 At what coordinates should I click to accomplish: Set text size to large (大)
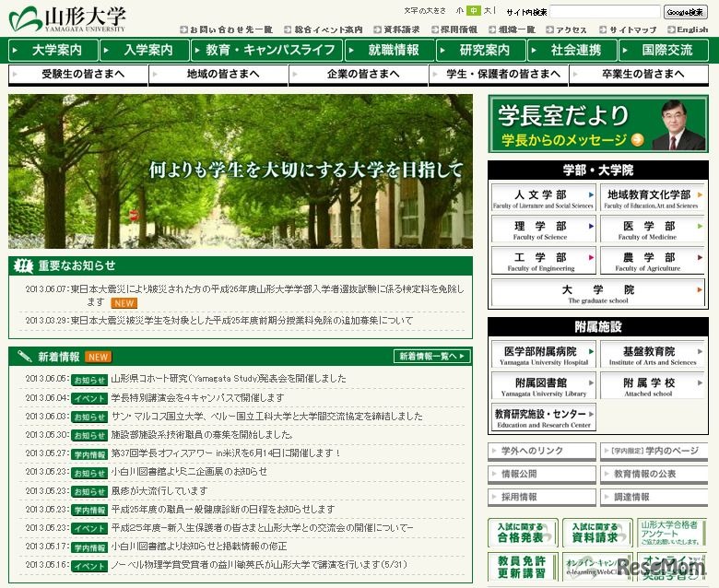(487, 10)
